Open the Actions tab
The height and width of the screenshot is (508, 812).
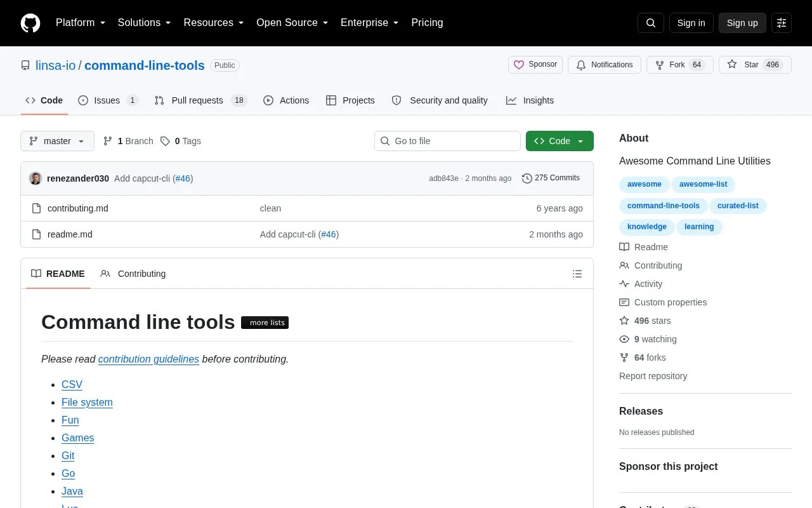tap(286, 100)
